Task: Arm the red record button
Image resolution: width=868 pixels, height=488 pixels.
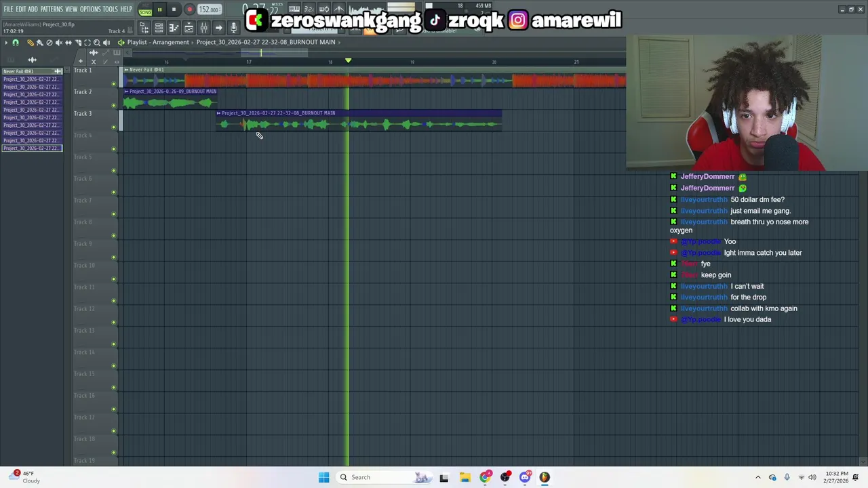Action: point(189,9)
